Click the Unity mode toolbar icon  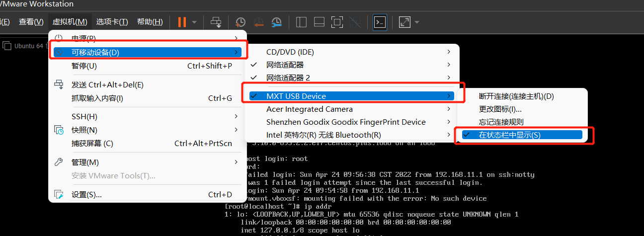pos(355,22)
